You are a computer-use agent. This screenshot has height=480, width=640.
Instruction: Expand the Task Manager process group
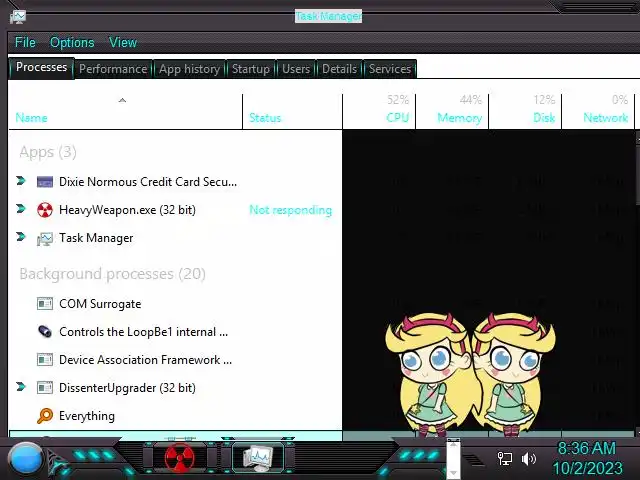21,236
